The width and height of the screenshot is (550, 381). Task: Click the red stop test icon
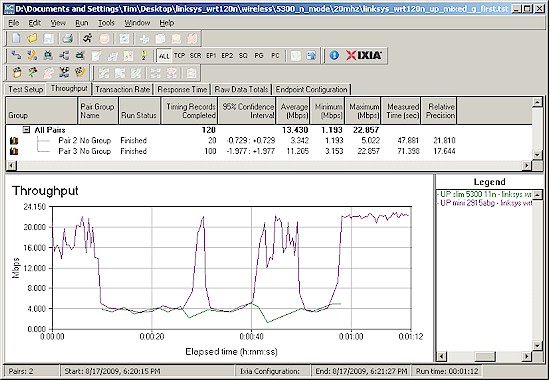coord(104,38)
